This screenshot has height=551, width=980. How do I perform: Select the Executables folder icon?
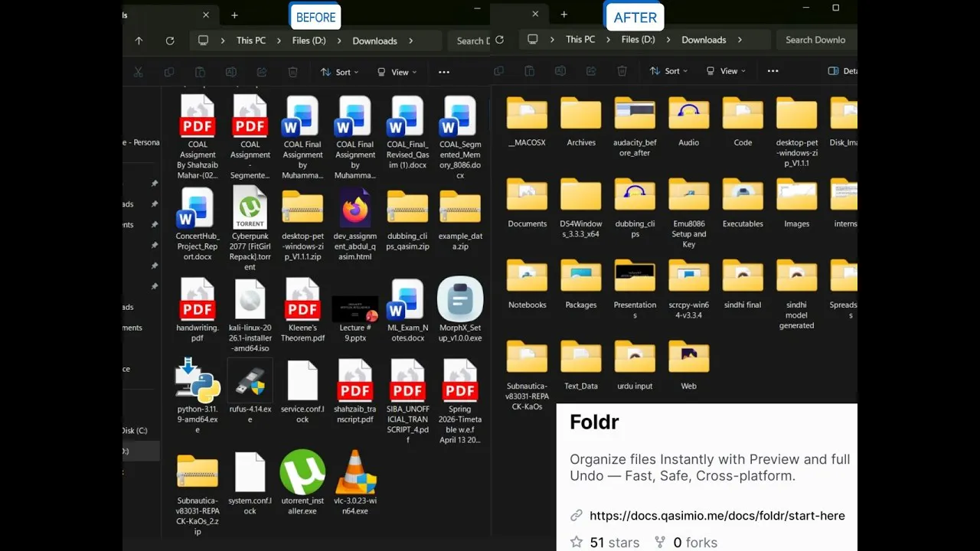click(743, 194)
